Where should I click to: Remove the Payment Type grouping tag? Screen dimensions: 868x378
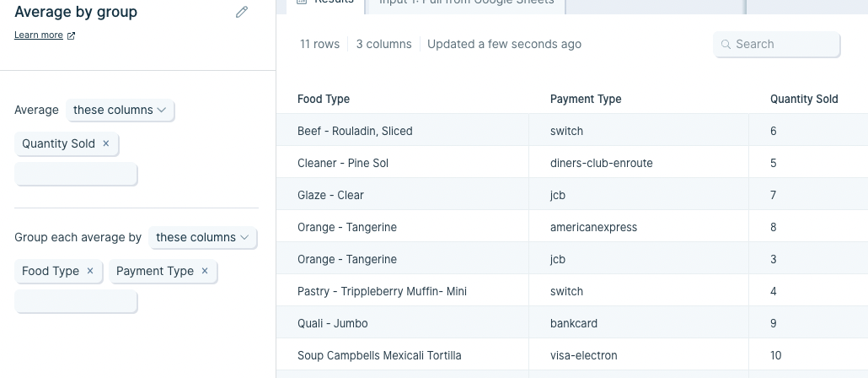(x=205, y=271)
